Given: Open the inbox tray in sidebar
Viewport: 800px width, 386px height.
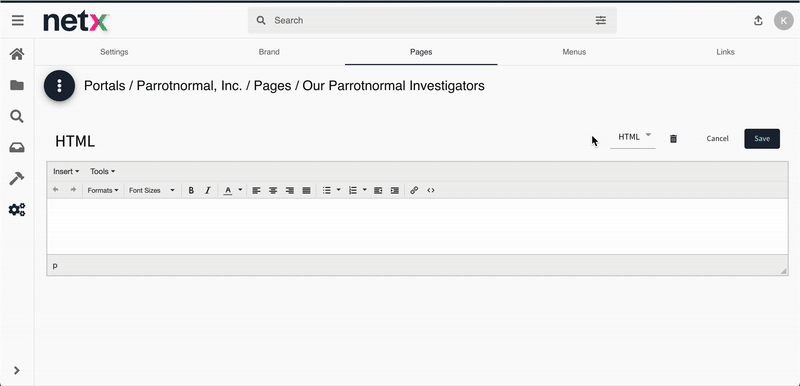Looking at the screenshot, I should click(17, 148).
